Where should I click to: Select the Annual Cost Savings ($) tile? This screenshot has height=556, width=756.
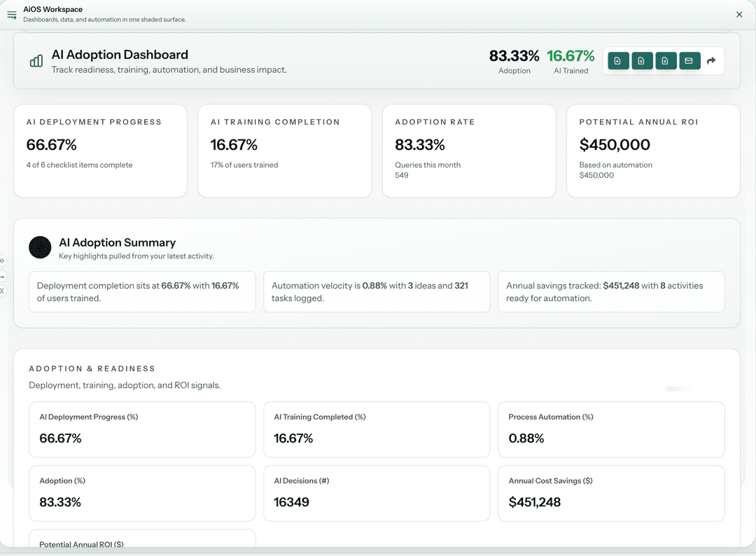(611, 493)
